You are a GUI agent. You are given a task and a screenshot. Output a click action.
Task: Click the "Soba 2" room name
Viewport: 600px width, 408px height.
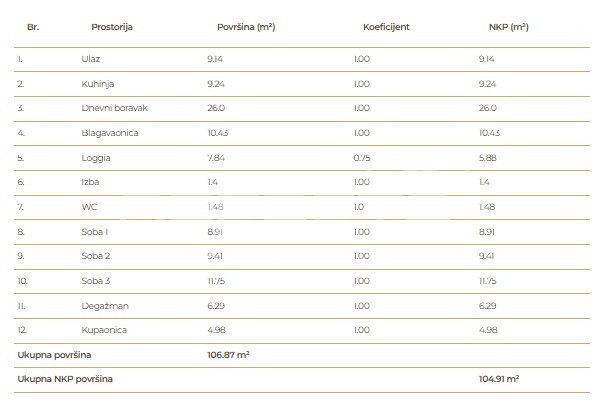coord(96,255)
